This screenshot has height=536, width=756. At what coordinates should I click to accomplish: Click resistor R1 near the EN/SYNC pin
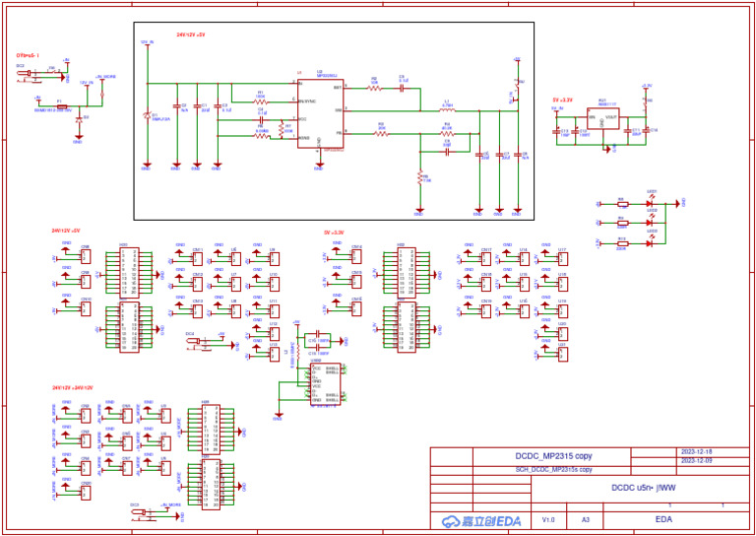tap(261, 100)
